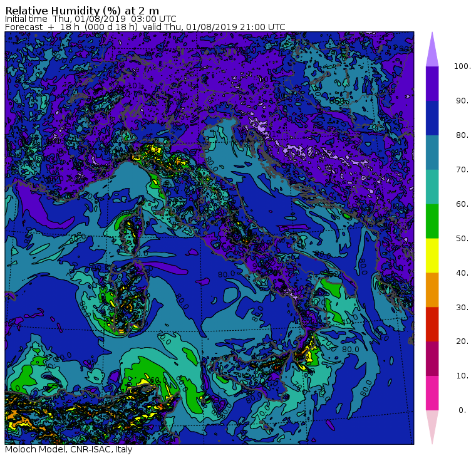The image size is (476, 458).
Task: Click the "90." legend scale label
Action: [462, 101]
